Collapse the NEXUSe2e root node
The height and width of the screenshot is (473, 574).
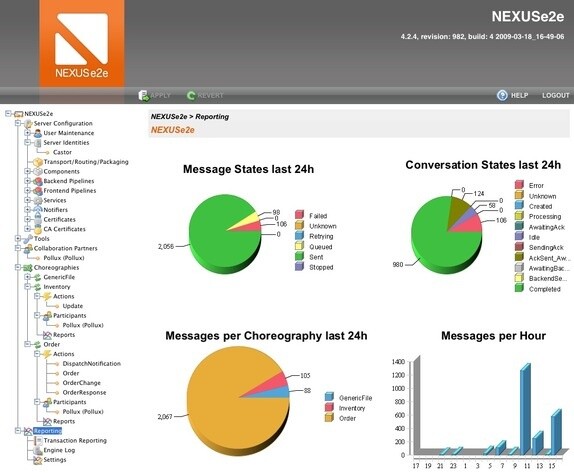tap(8, 114)
